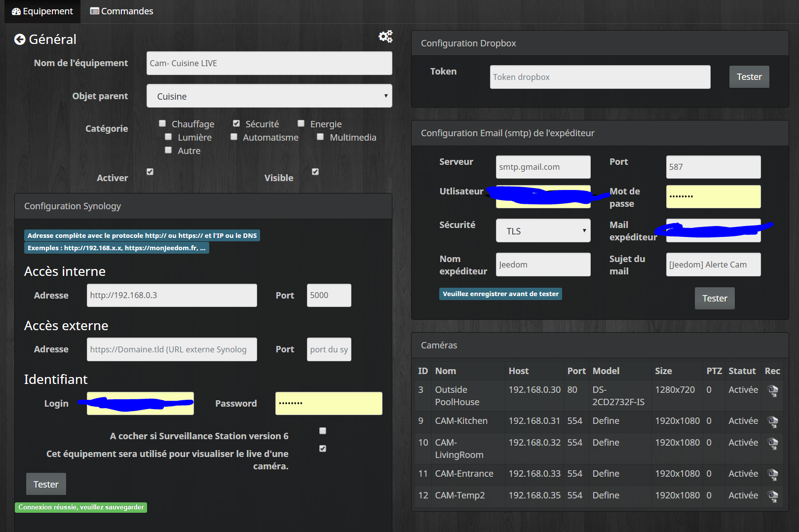Image resolution: width=799 pixels, height=532 pixels.
Task: Select the CAM-LivingRoom camera name
Action: (x=459, y=449)
